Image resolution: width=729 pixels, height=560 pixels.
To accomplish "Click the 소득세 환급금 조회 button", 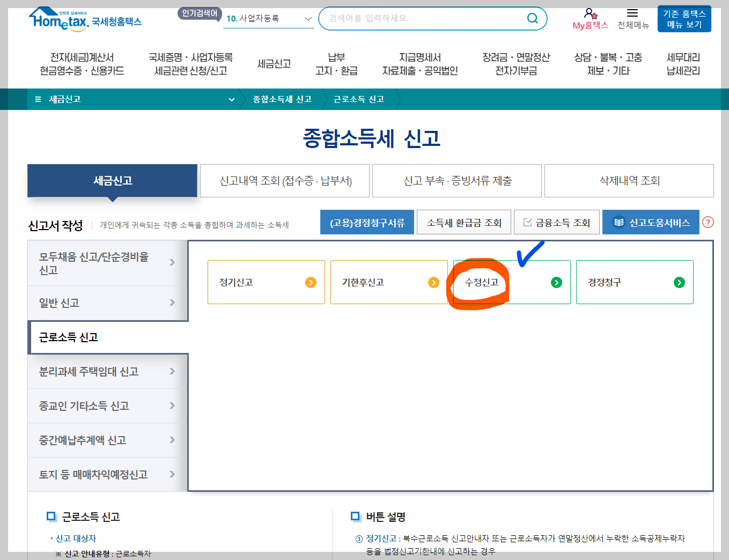I will [463, 222].
